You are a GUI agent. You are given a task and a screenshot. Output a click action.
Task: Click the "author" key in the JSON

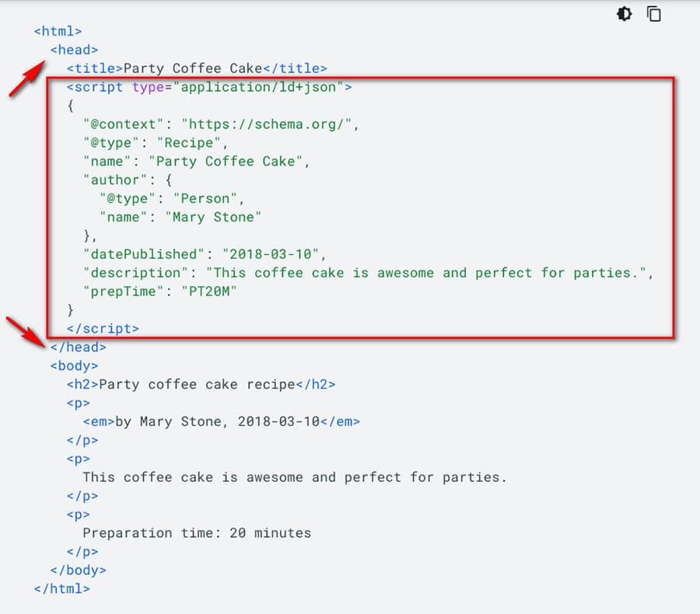107,180
